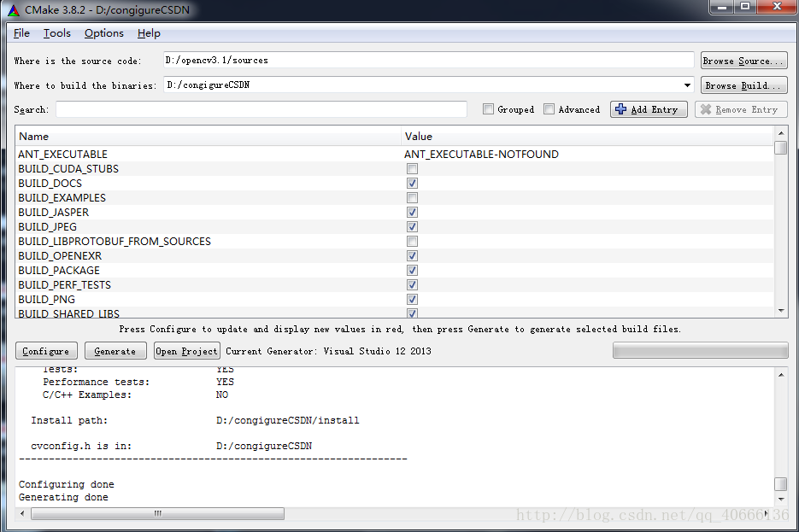Select the BUILD_CUDA_STUBS row name
Screen dimensions: 799x532
point(68,168)
